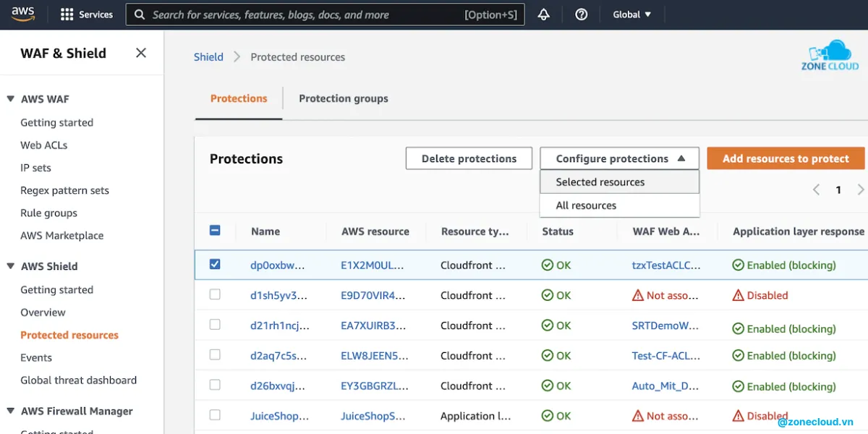The height and width of the screenshot is (434, 868).
Task: Open the Global region dropdown
Action: coord(632,14)
